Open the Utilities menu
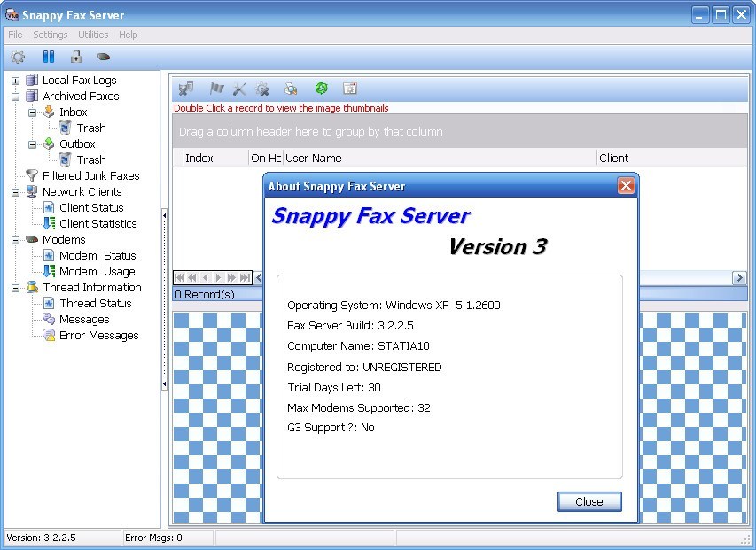756x550 pixels. [x=92, y=35]
